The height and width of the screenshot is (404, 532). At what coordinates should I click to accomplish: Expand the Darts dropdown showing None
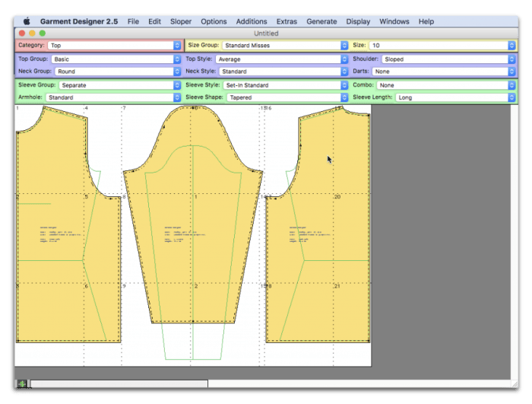click(x=444, y=72)
